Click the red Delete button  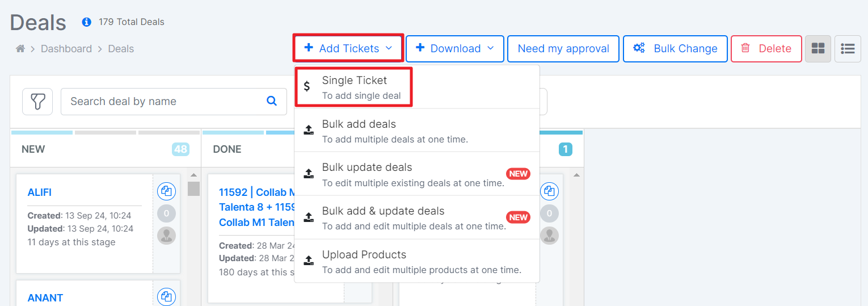(x=766, y=49)
